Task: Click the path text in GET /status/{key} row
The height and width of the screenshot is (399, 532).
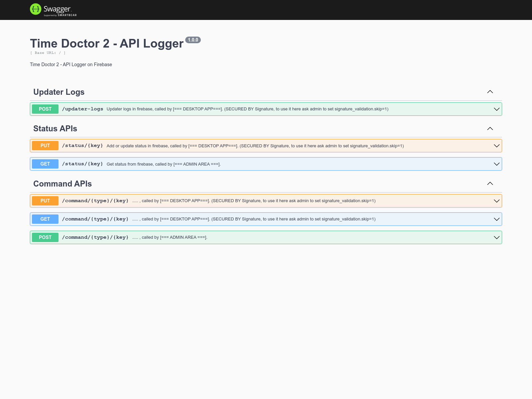Action: click(x=82, y=164)
